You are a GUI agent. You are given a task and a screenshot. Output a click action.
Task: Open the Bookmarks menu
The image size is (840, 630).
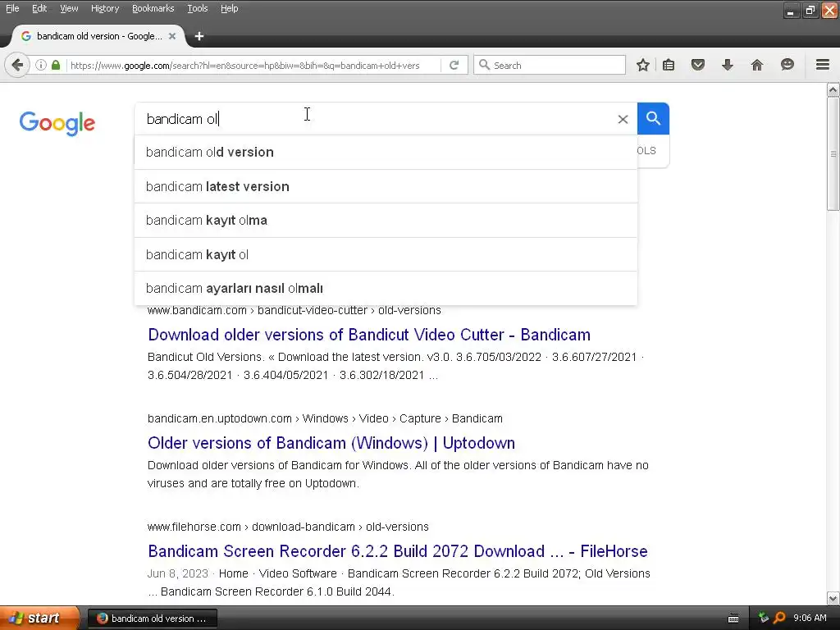[x=153, y=8]
